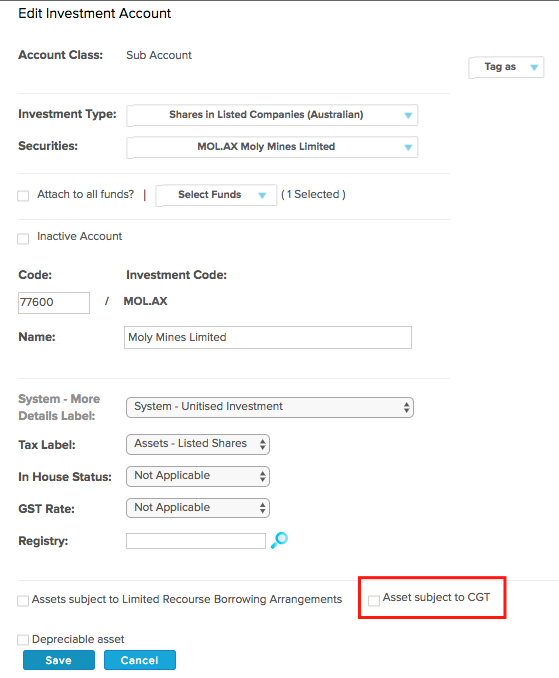Click the Registry search magnifier icon
This screenshot has height=678, width=559.
coord(279,540)
